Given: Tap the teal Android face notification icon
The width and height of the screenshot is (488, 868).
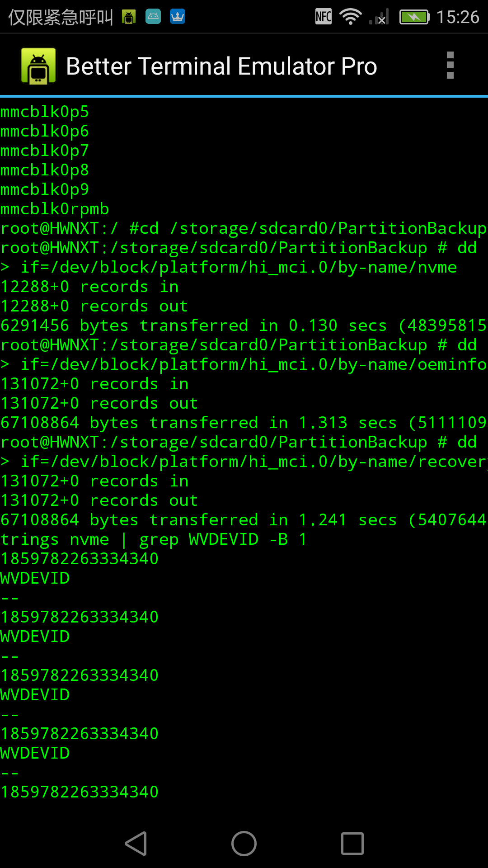Looking at the screenshot, I should pyautogui.click(x=153, y=17).
